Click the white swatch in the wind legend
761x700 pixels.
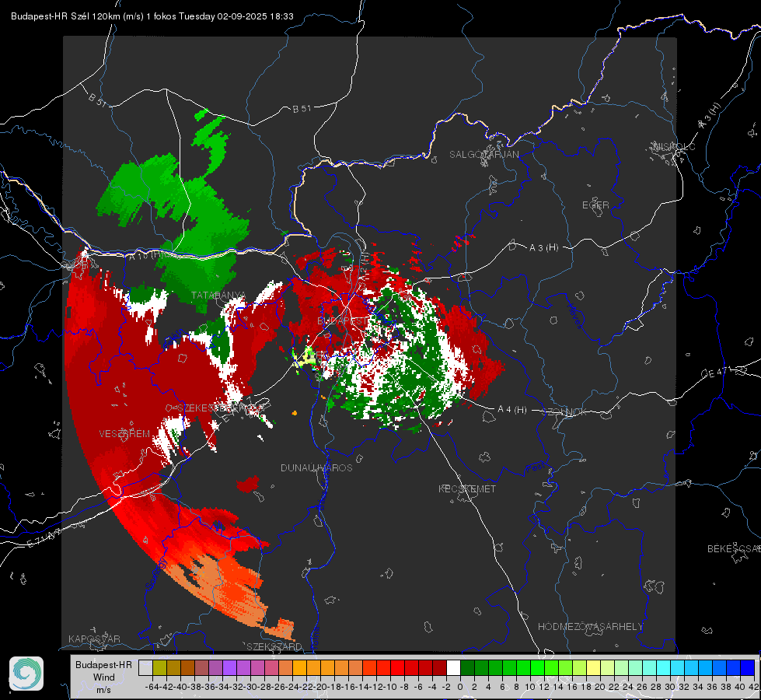pos(453,667)
